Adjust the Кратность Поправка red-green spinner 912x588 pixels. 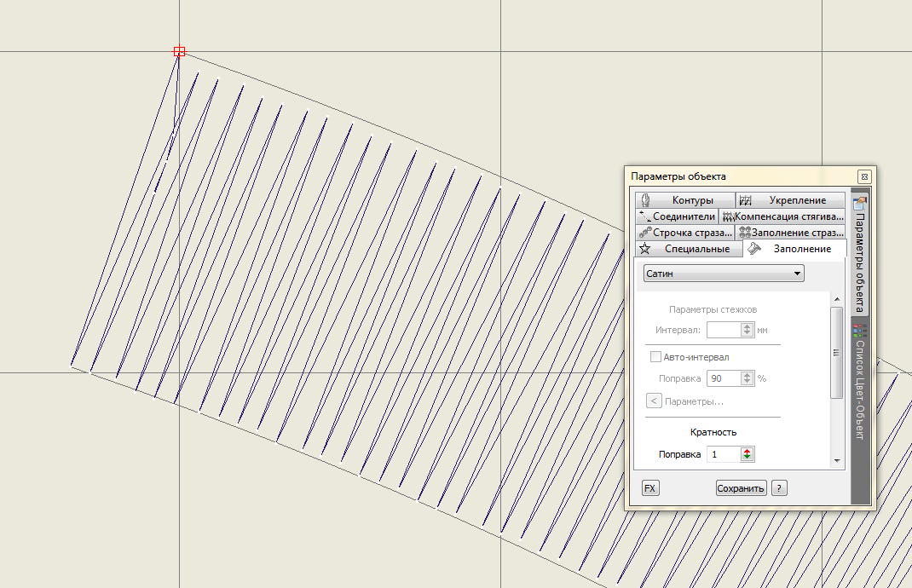[747, 454]
